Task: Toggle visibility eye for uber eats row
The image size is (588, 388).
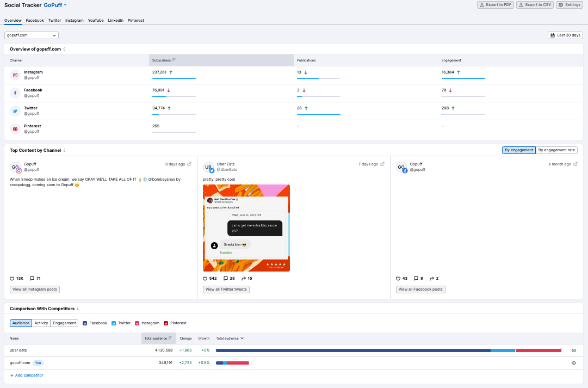Action: click(x=574, y=350)
